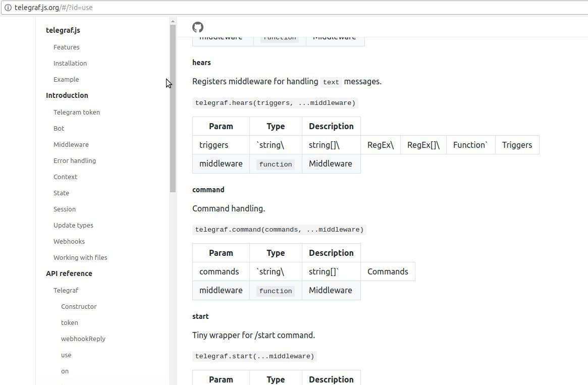Viewport: 588px width, 385px height.
Task: Open the Telegraf API entry
Action: pyautogui.click(x=66, y=290)
